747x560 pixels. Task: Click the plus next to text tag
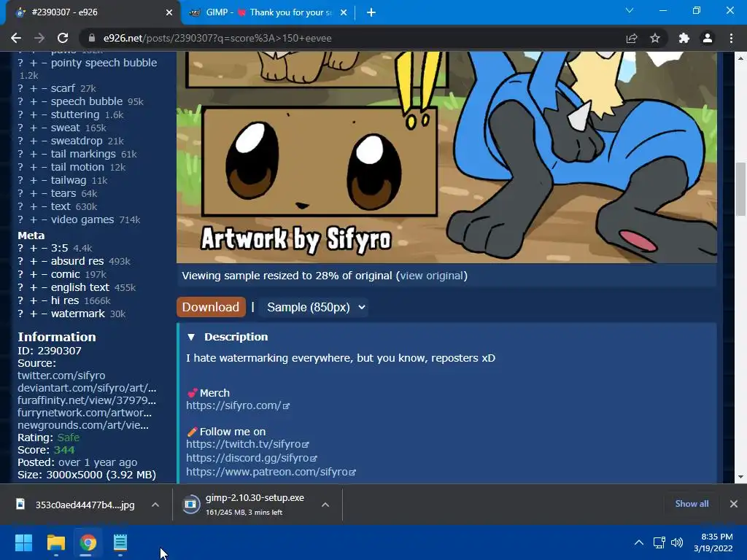[x=34, y=206]
